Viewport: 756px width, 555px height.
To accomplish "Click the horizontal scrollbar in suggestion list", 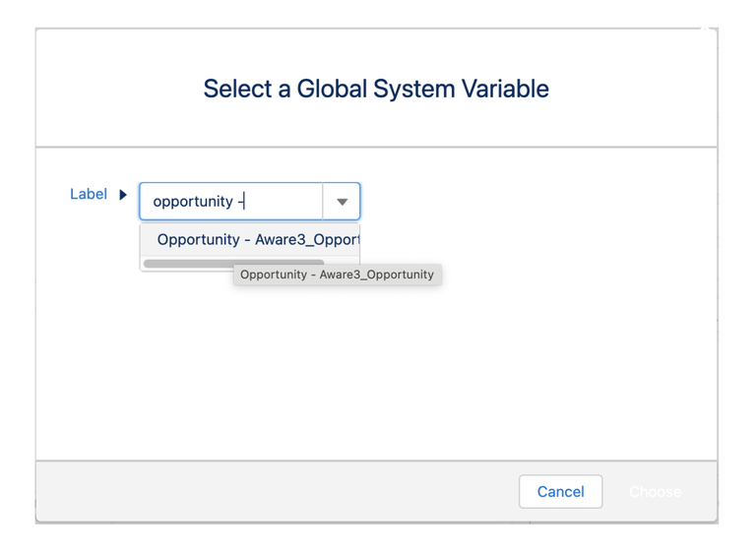I will click(234, 263).
